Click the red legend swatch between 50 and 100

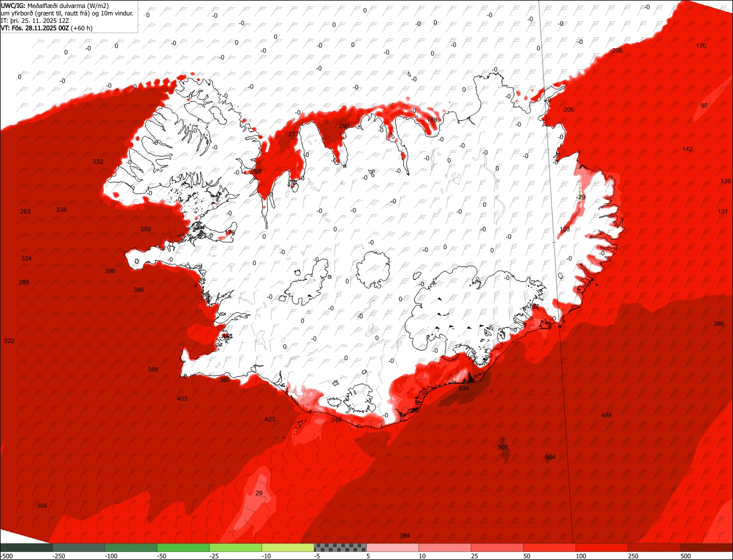click(x=550, y=547)
